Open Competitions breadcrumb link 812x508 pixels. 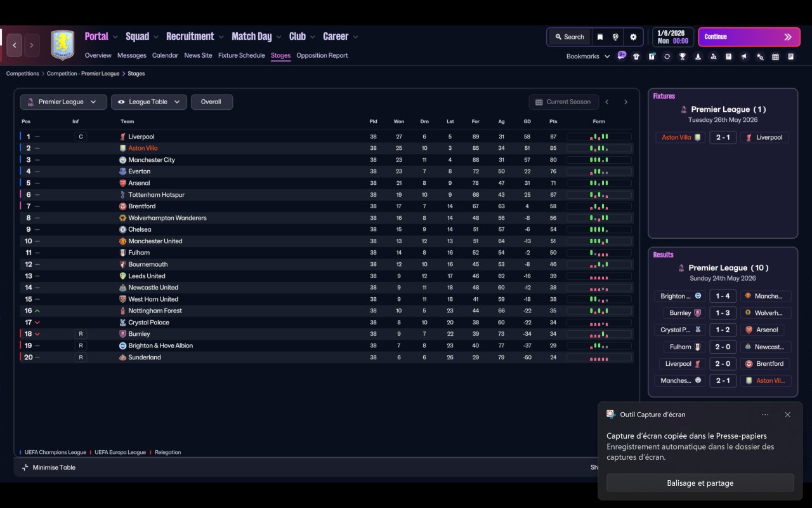(x=23, y=74)
